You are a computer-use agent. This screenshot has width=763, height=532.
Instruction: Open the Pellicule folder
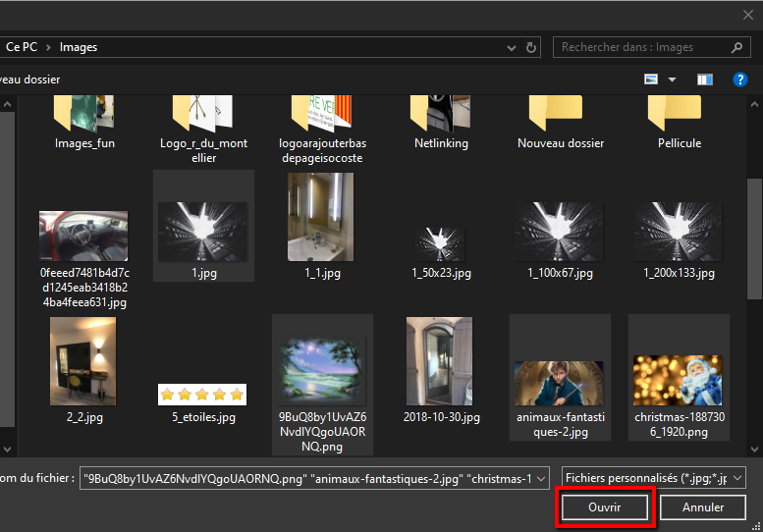tap(679, 118)
